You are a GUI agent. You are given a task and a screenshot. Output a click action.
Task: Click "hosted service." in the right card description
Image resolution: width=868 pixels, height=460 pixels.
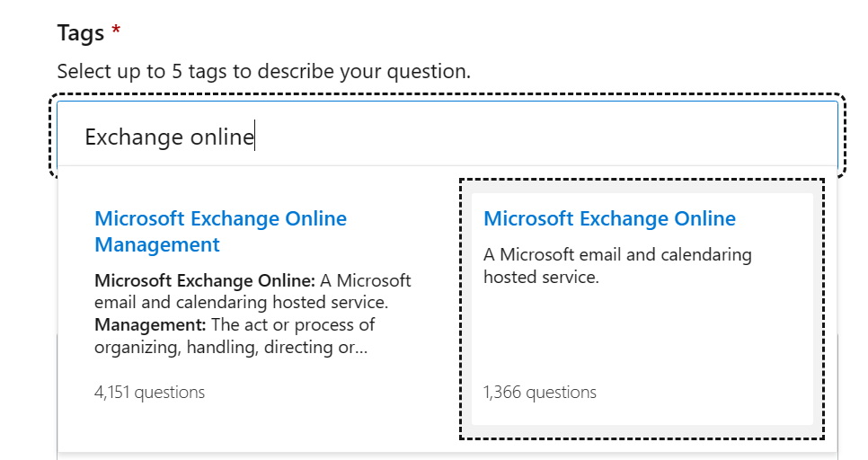pos(540,278)
